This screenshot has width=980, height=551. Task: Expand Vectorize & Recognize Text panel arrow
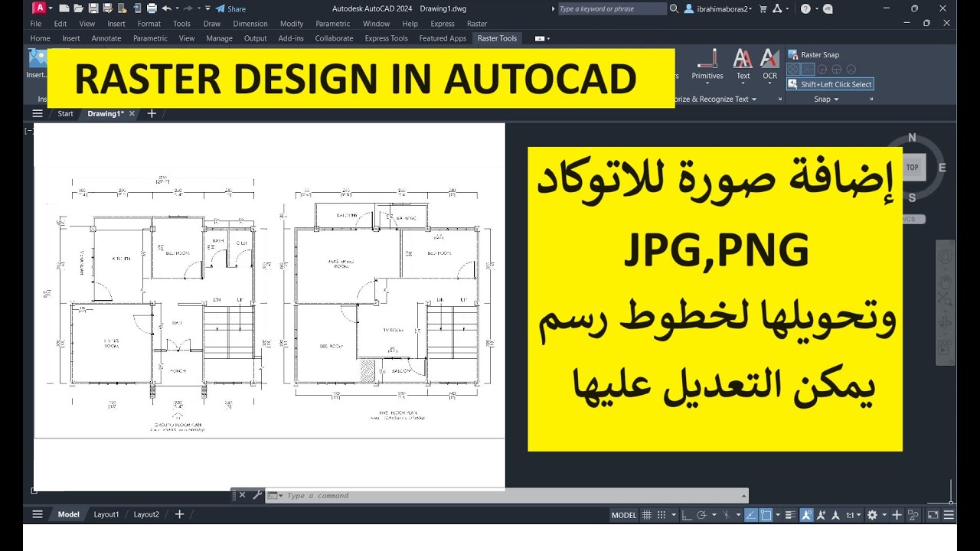point(753,99)
